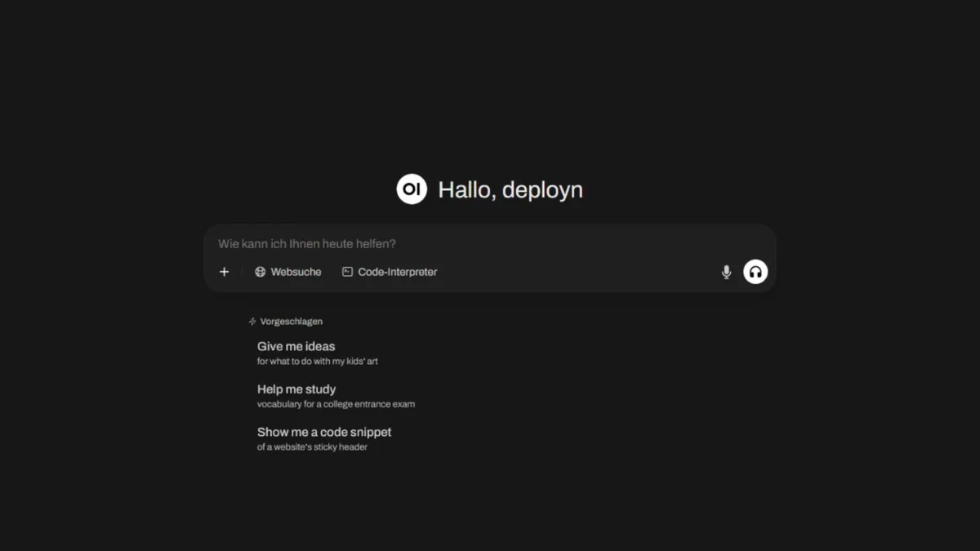This screenshot has height=551, width=980.
Task: Click 'vocabulary for a college entrance exam'
Action: pos(336,404)
